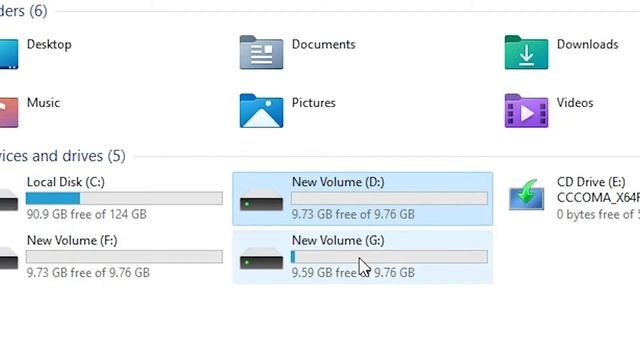Click the Documents folder label
Image resolution: width=640 pixels, height=360 pixels.
(x=323, y=44)
